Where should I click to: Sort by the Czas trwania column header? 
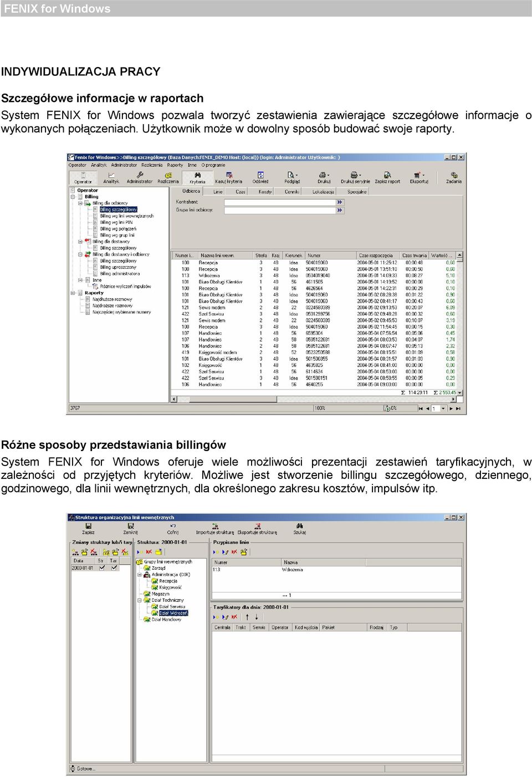tap(415, 255)
